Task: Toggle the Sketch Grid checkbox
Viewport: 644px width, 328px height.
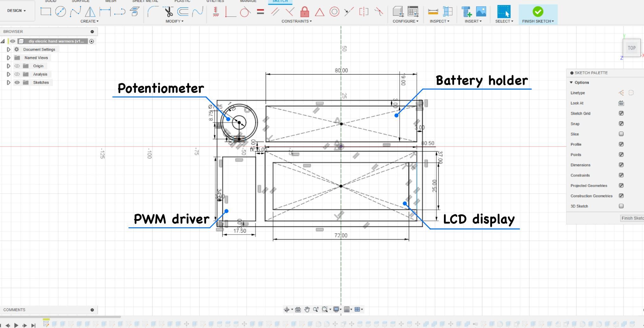Action: pyautogui.click(x=621, y=113)
